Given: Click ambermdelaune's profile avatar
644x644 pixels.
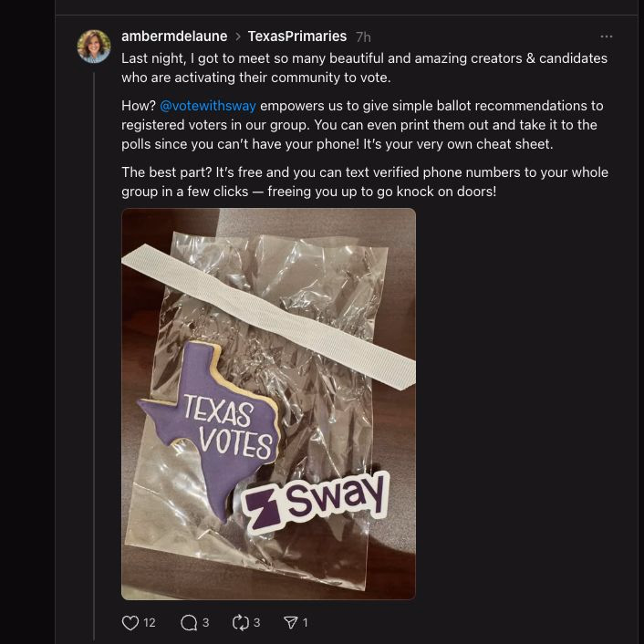Looking at the screenshot, I should pyautogui.click(x=94, y=47).
